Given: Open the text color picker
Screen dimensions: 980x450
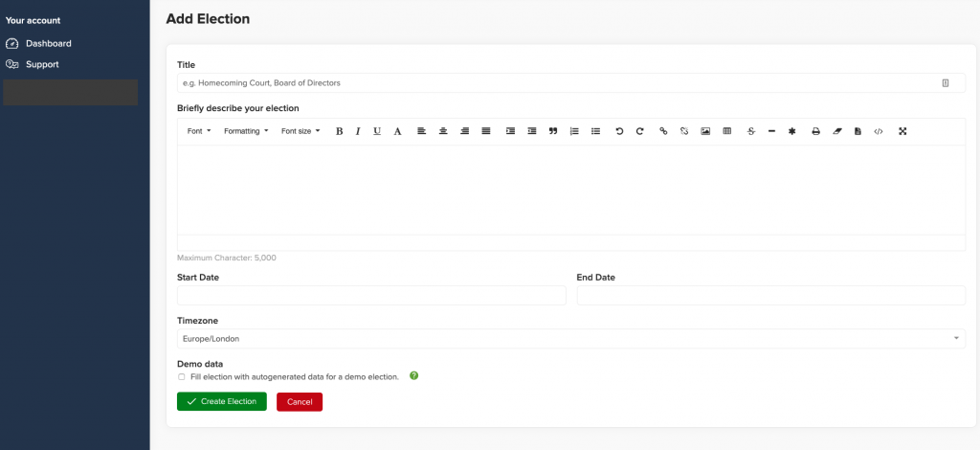Looking at the screenshot, I should pyautogui.click(x=397, y=131).
